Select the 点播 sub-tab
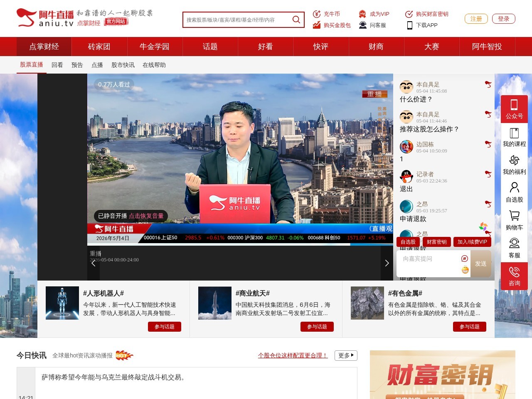532x399 pixels. coord(97,65)
